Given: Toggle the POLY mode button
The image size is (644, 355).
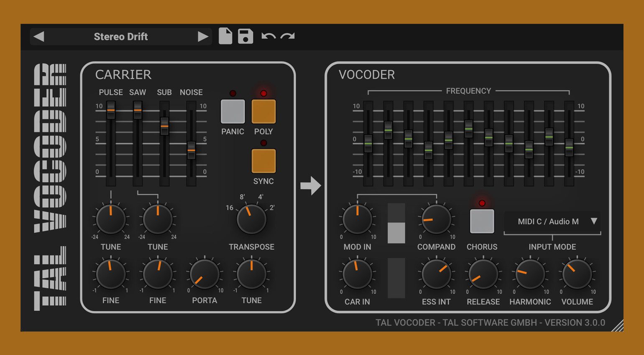Looking at the screenshot, I should 263,112.
